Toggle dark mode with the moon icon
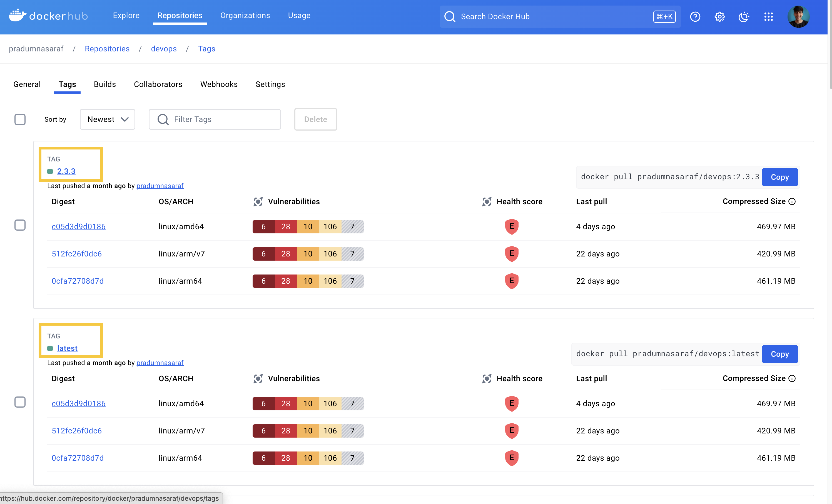The height and width of the screenshot is (504, 832). 744,17
